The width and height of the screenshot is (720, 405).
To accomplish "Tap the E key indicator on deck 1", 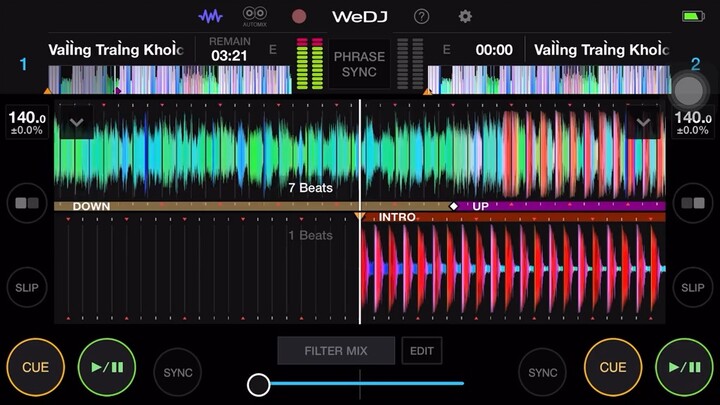I will pos(273,50).
